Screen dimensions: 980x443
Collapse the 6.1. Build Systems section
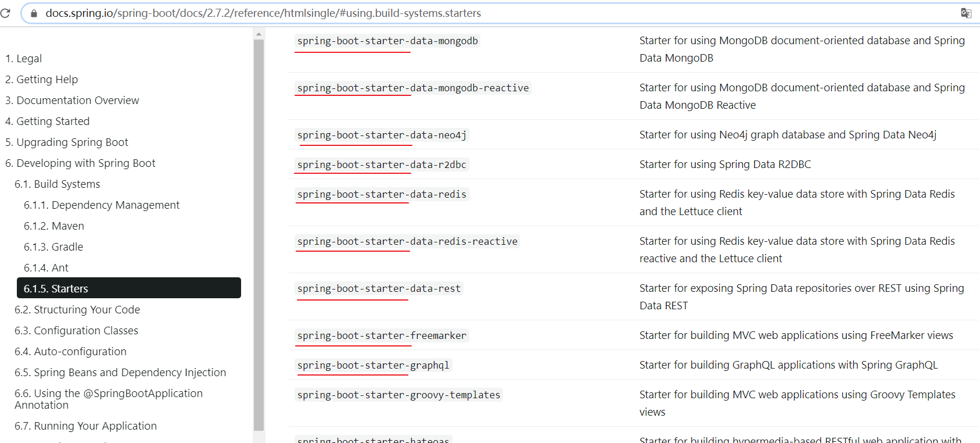coord(58,184)
